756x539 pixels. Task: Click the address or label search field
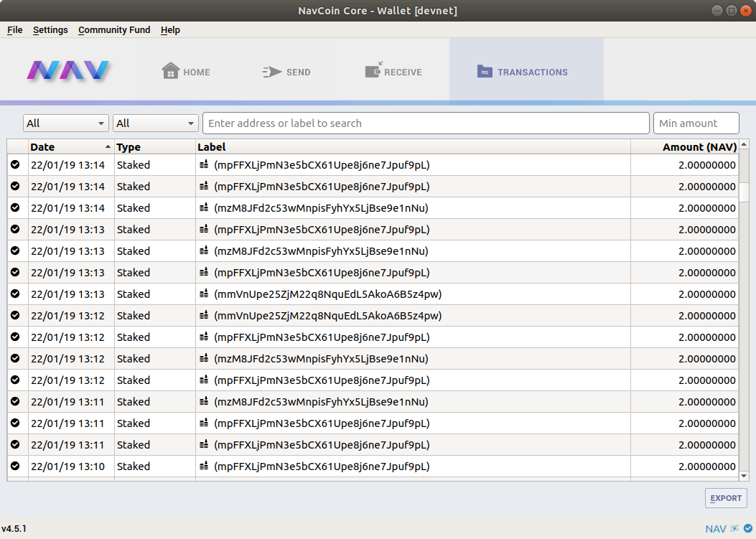coord(426,123)
